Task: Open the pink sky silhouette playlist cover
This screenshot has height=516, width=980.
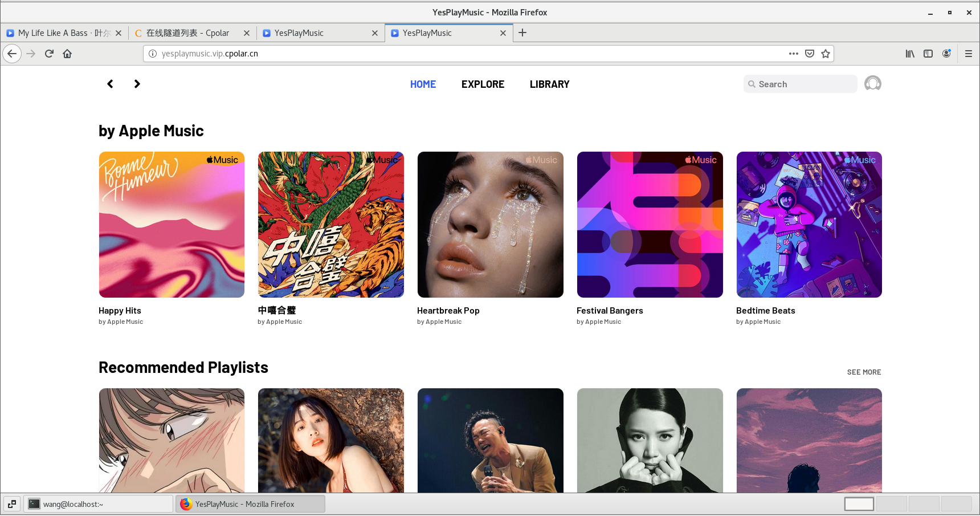Action: coord(809,440)
